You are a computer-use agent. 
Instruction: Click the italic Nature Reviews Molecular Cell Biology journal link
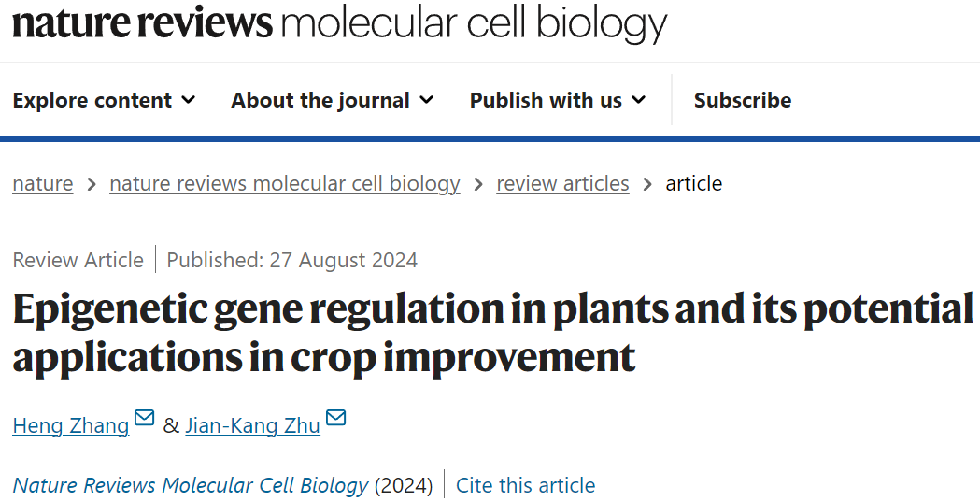click(x=191, y=485)
